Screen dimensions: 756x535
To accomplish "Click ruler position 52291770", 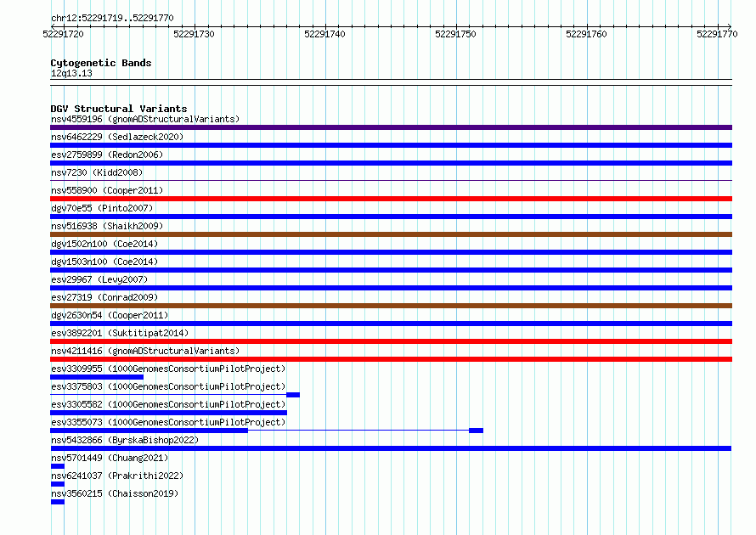I will tap(717, 34).
